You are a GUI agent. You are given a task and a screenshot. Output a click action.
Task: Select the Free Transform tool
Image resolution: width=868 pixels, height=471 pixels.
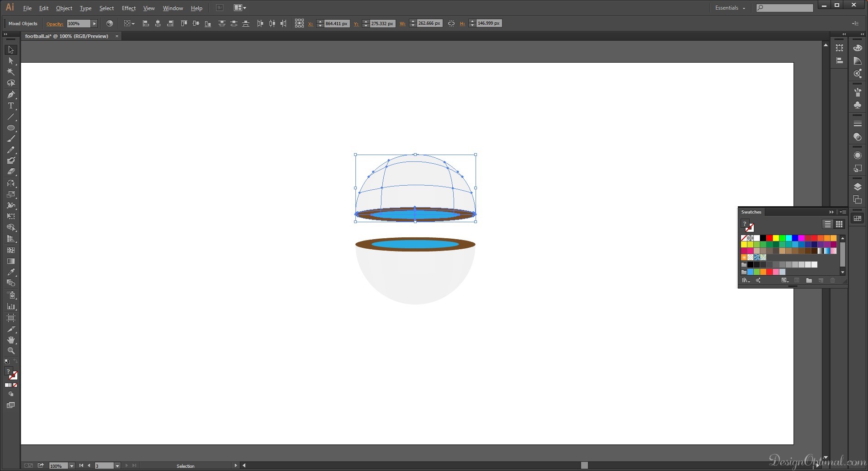click(11, 216)
